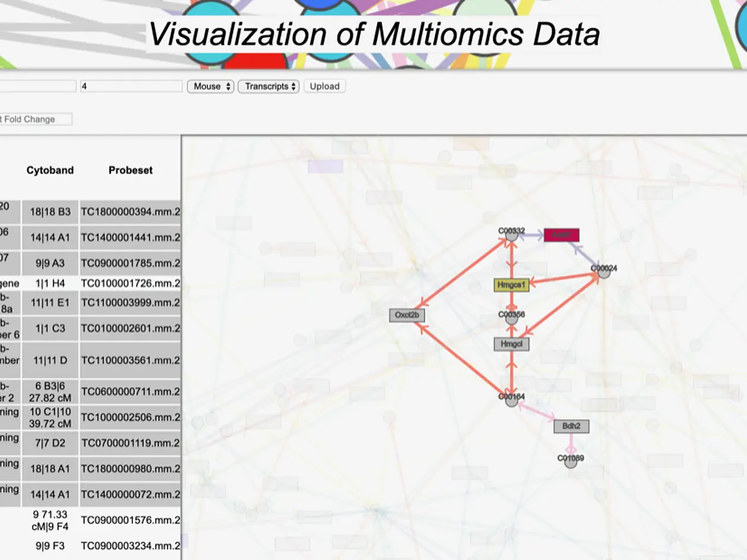Click cytoband cell 9|9 F3
Image resolution: width=747 pixels, height=560 pixels.
[x=50, y=546]
